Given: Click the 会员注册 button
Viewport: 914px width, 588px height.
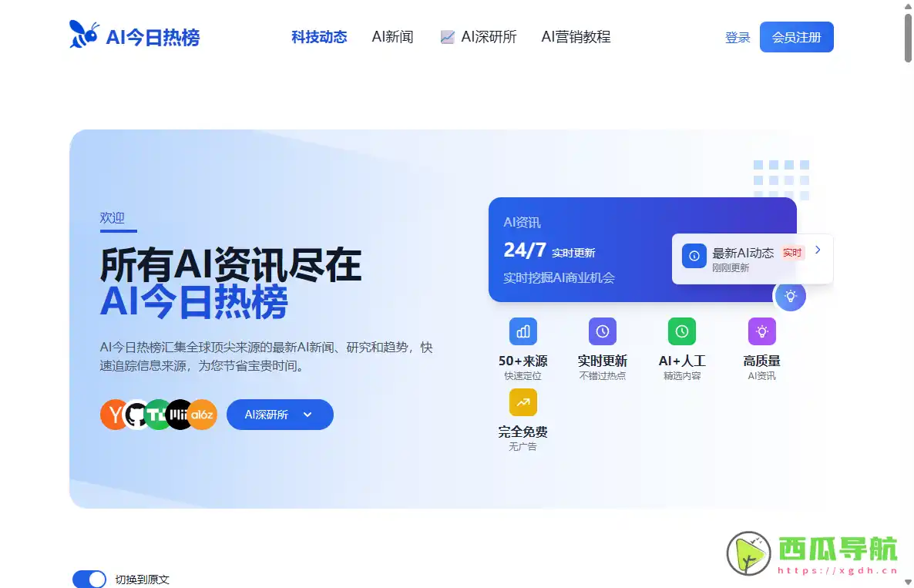Looking at the screenshot, I should click(796, 37).
